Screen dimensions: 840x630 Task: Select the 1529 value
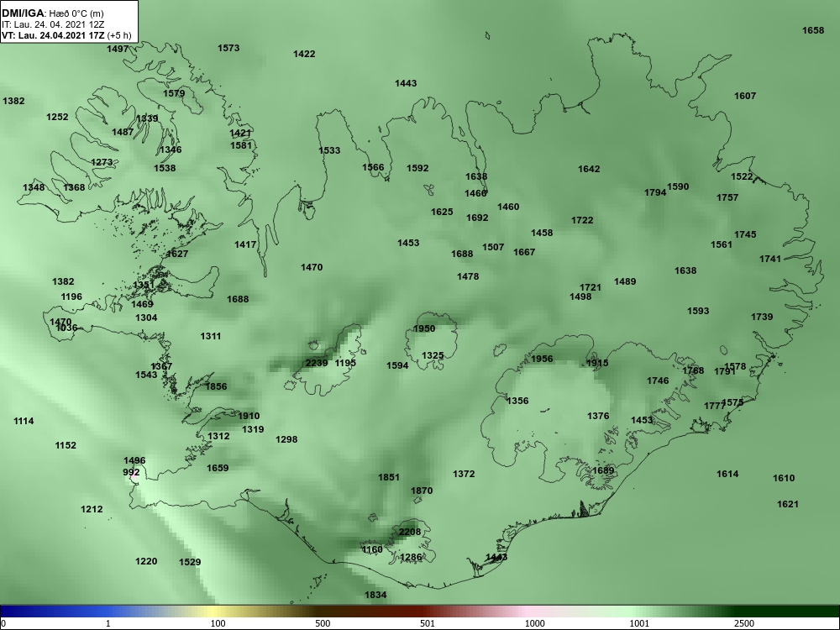(190, 563)
